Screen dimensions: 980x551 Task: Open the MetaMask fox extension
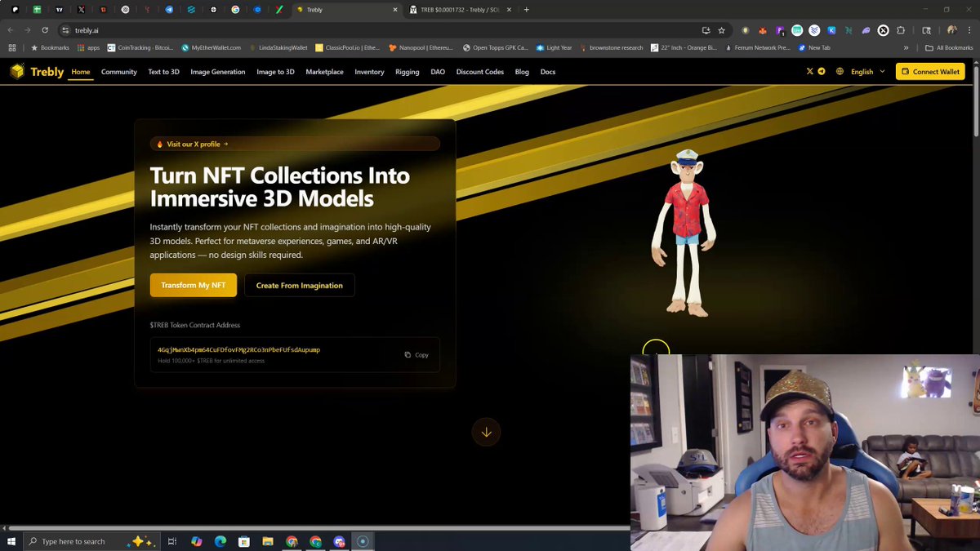coord(763,30)
